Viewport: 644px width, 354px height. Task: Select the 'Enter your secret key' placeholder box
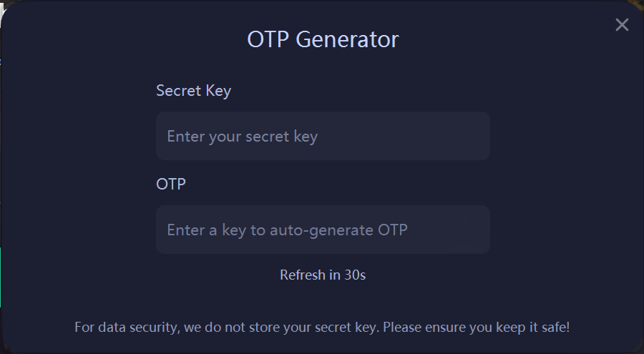[323, 136]
